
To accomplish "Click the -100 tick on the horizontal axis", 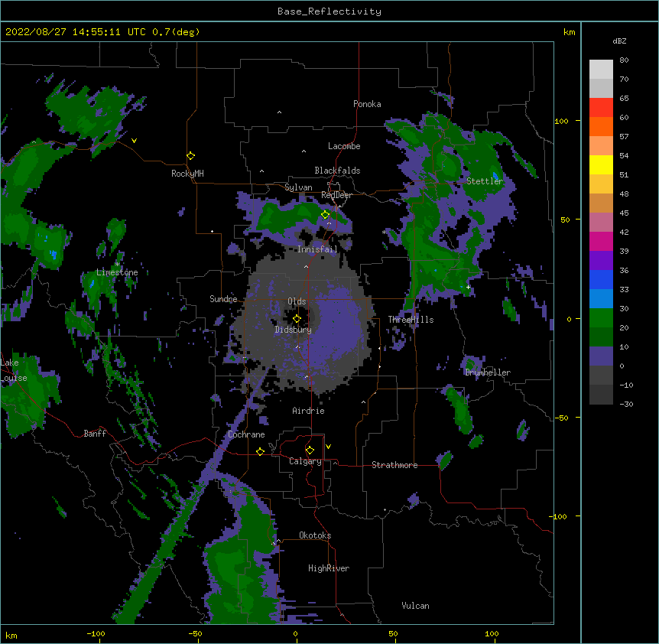I will pos(96,633).
